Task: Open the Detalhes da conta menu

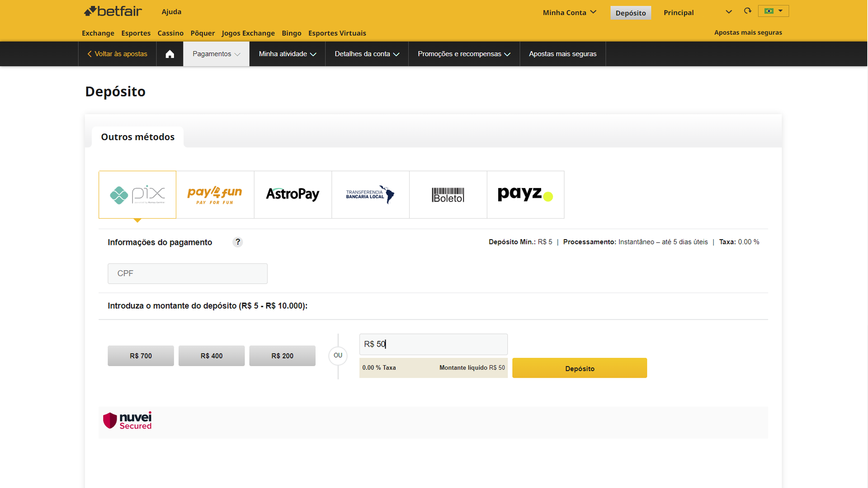Action: (367, 54)
